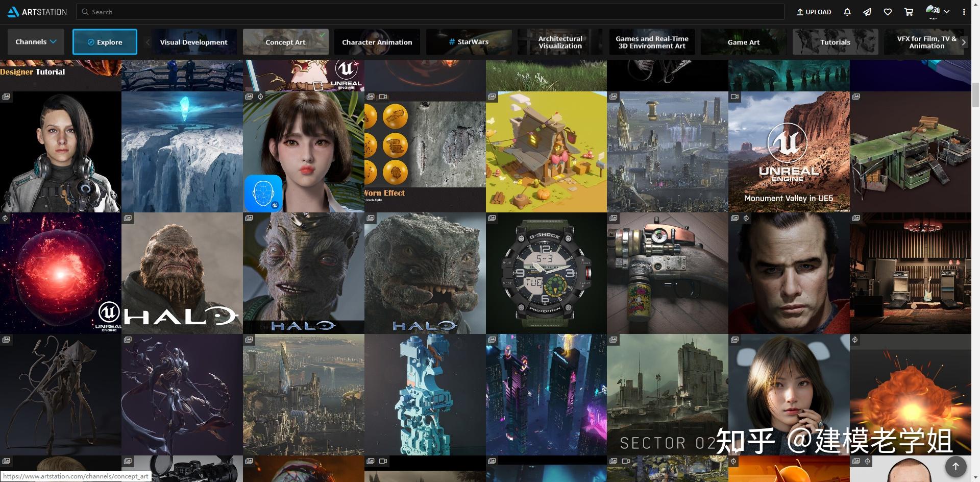The image size is (980, 482).
Task: Open shopping cart icon
Action: [x=909, y=12]
